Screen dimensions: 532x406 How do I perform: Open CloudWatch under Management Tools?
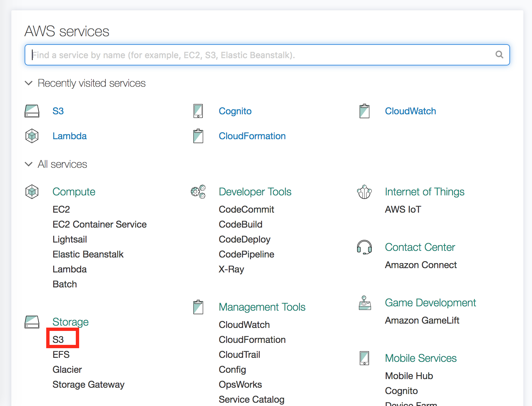pos(244,325)
